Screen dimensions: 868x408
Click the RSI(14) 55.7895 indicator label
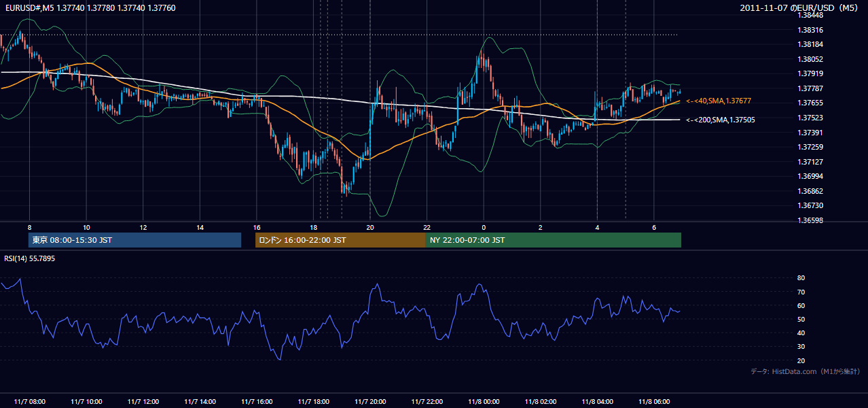pos(30,258)
